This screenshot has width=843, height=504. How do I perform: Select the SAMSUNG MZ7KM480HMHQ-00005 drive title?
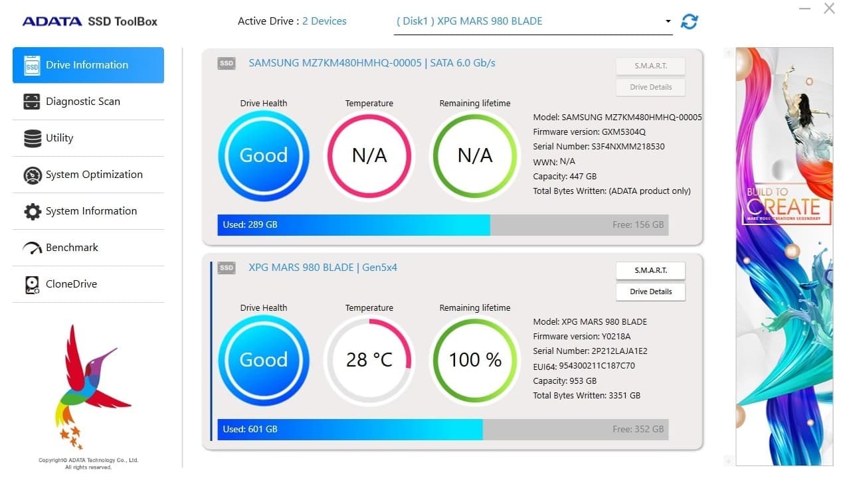coord(372,63)
